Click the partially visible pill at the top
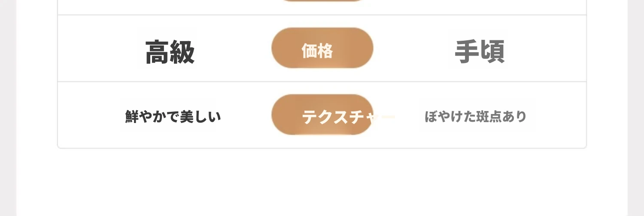Viewport: 644px width, 216px height. point(322,1)
